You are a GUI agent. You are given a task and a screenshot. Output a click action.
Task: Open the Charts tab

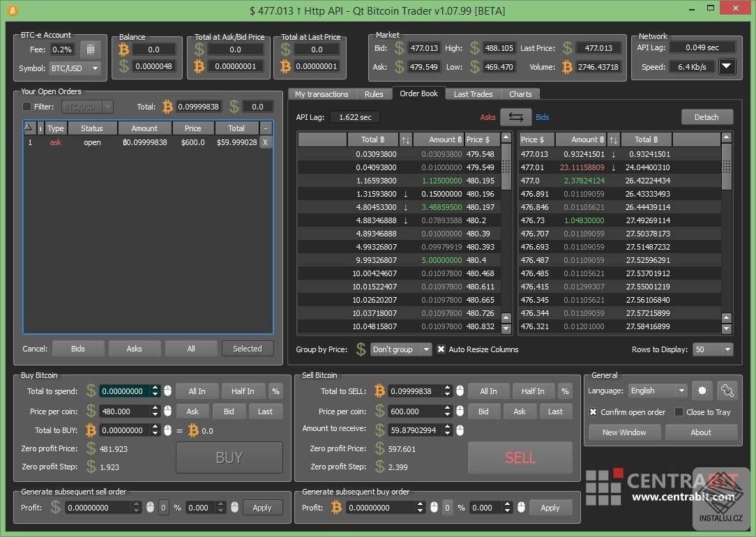(520, 93)
